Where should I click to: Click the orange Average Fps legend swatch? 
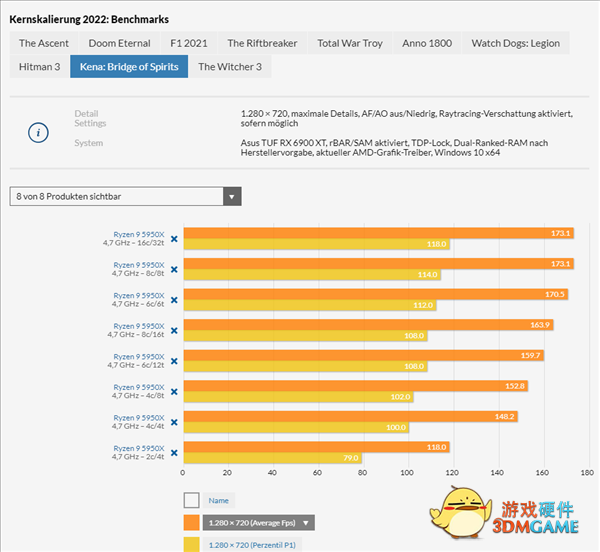coord(191,523)
